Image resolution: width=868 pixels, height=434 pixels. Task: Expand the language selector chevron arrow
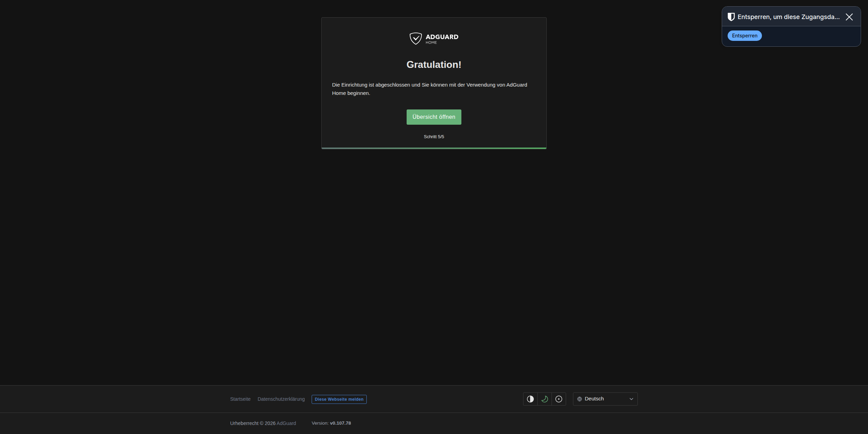tap(631, 399)
